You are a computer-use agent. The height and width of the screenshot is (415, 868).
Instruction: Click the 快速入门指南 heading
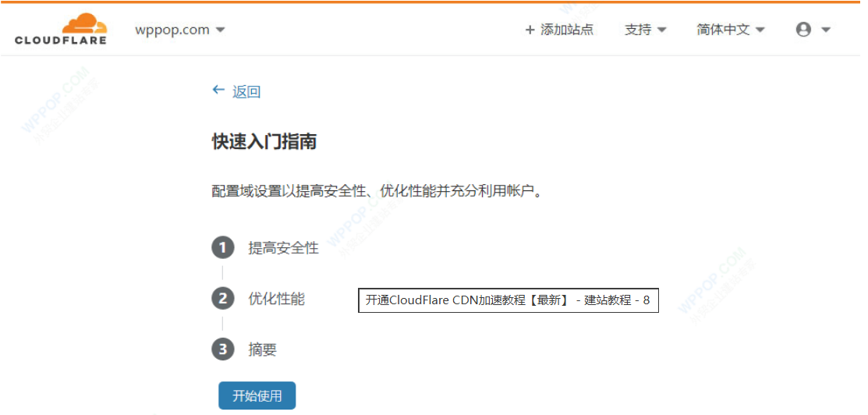click(x=264, y=142)
